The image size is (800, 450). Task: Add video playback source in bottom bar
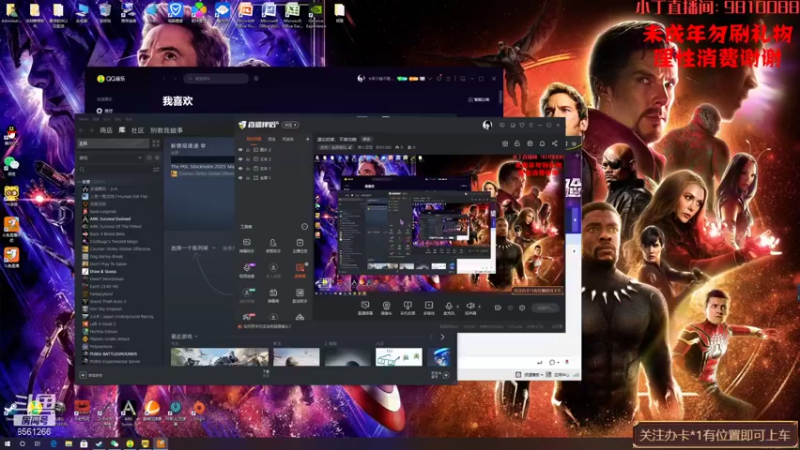[x=429, y=308]
